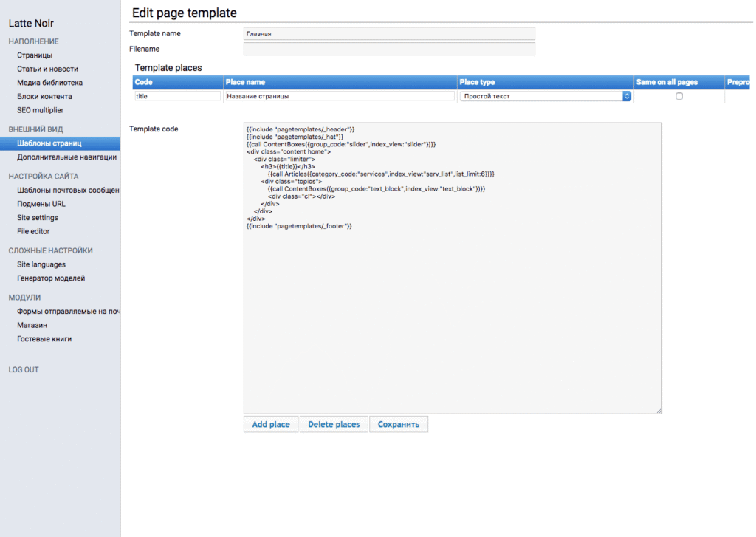Viewport: 756px width, 537px height.
Task: Toggle Same on all pages checkbox
Action: tap(679, 96)
